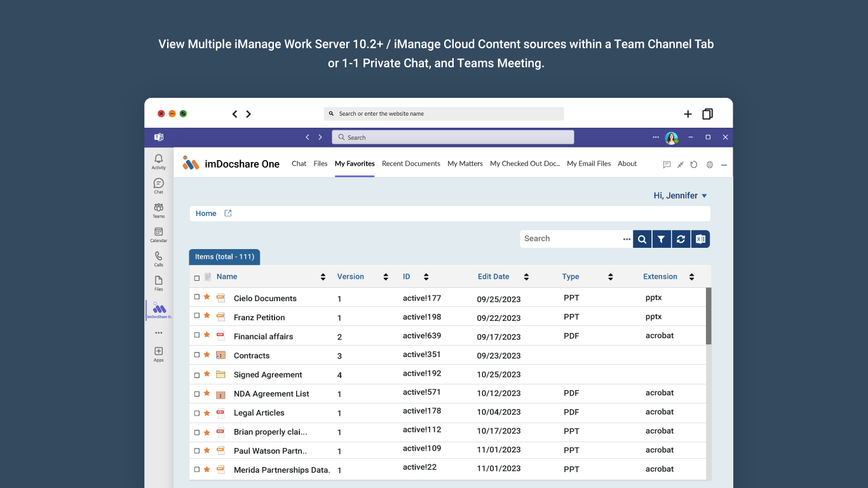Click Teams back navigation arrow

click(308, 137)
